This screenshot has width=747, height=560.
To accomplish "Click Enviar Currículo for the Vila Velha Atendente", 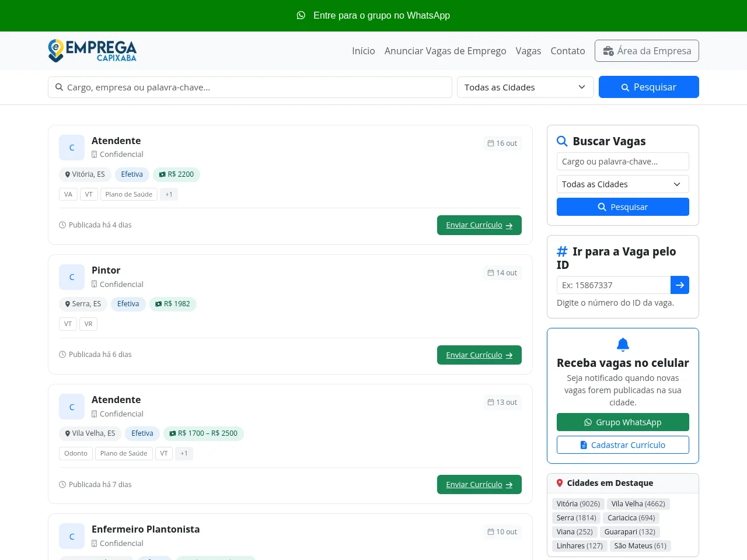I will coord(479,484).
